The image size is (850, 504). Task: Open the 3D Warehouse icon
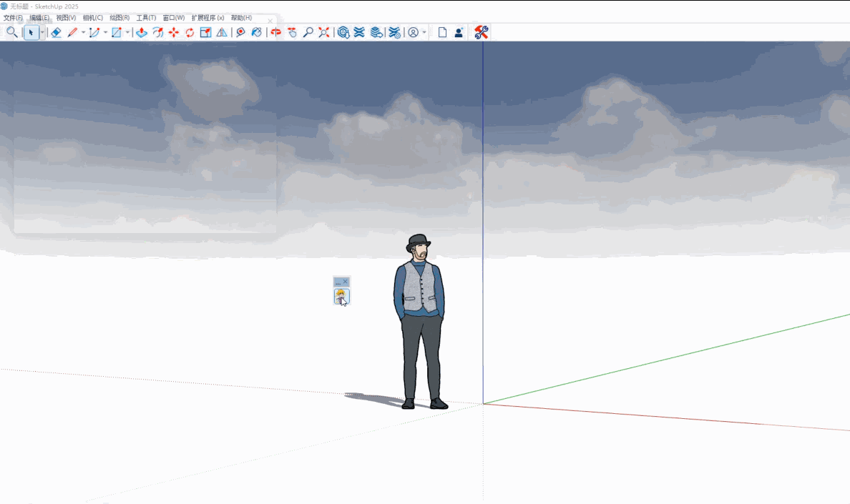click(343, 32)
